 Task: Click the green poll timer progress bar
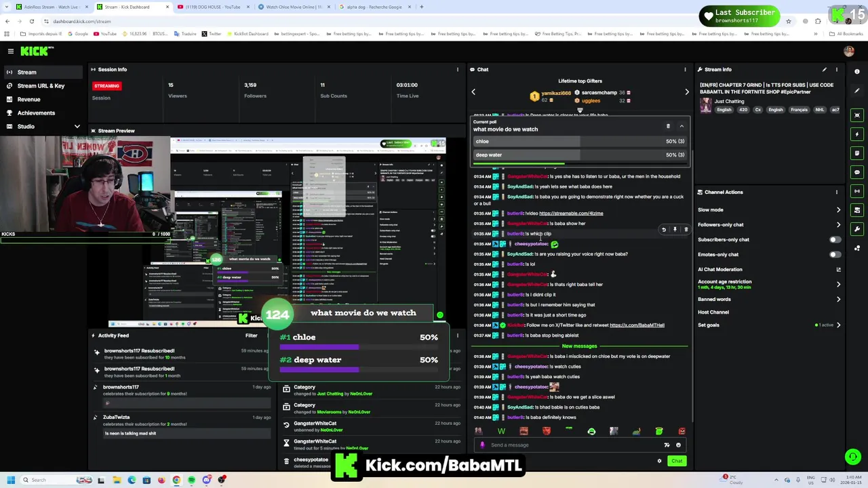coord(519,163)
